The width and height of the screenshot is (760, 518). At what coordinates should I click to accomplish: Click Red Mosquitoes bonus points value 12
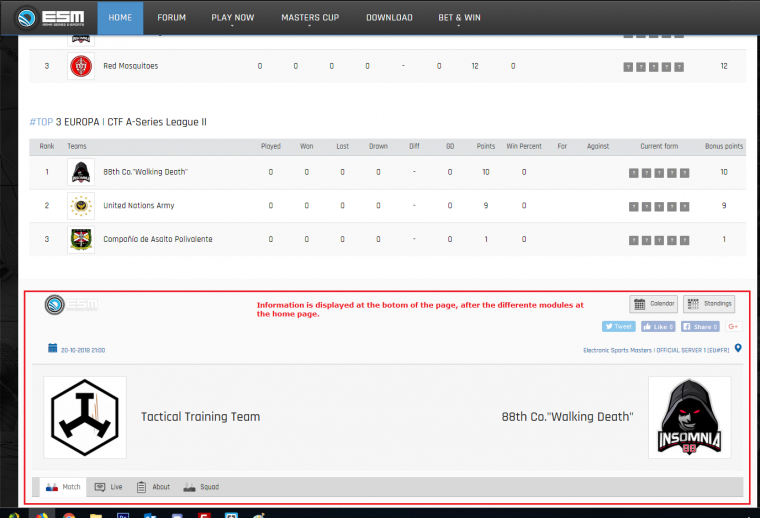(x=724, y=66)
